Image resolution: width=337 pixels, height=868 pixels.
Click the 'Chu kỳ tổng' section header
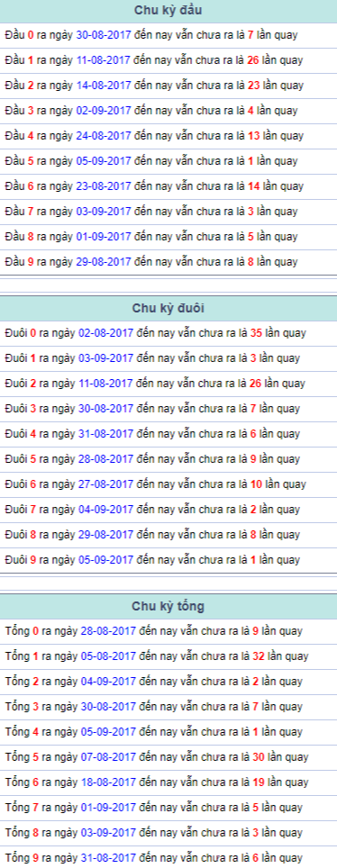coord(168,606)
